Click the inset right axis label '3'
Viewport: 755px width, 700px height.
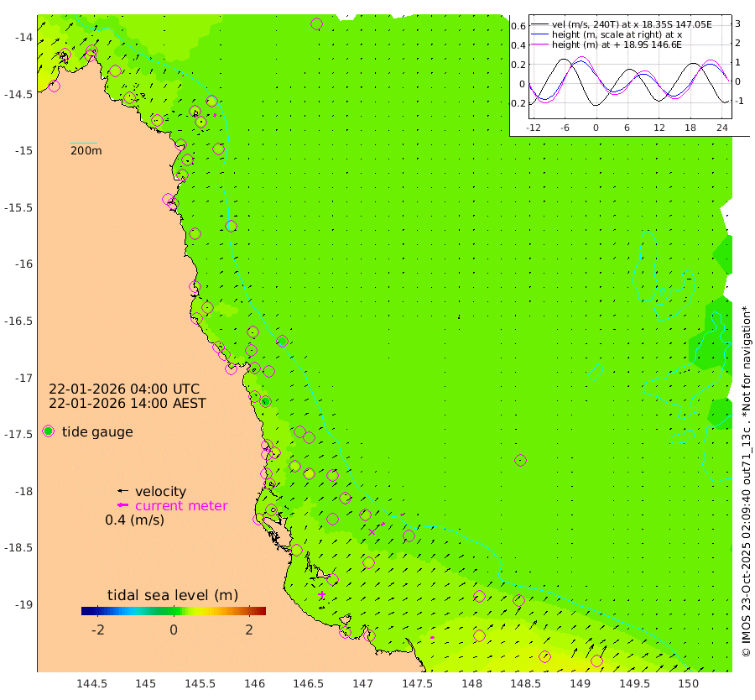pyautogui.click(x=737, y=24)
